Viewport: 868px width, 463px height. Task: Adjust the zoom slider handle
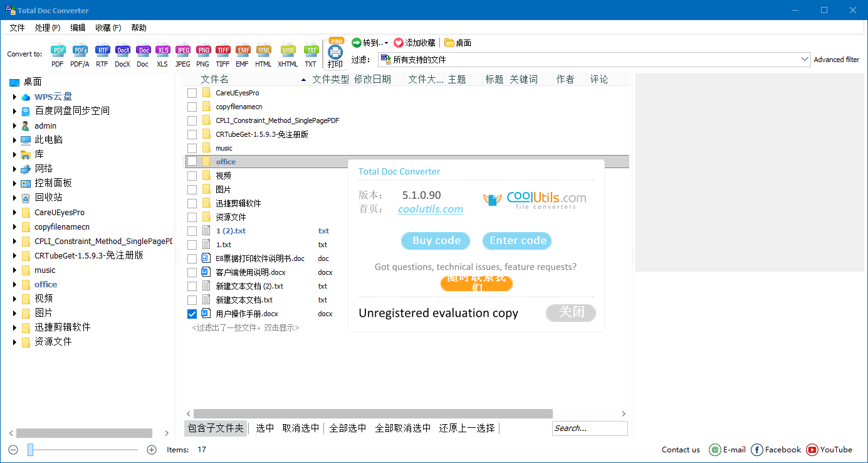click(30, 449)
